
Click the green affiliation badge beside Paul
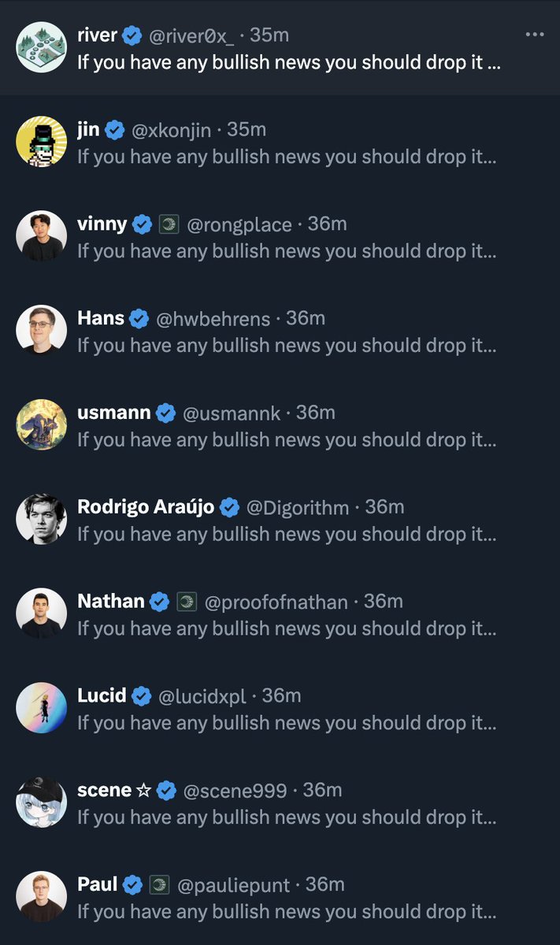tap(159, 885)
